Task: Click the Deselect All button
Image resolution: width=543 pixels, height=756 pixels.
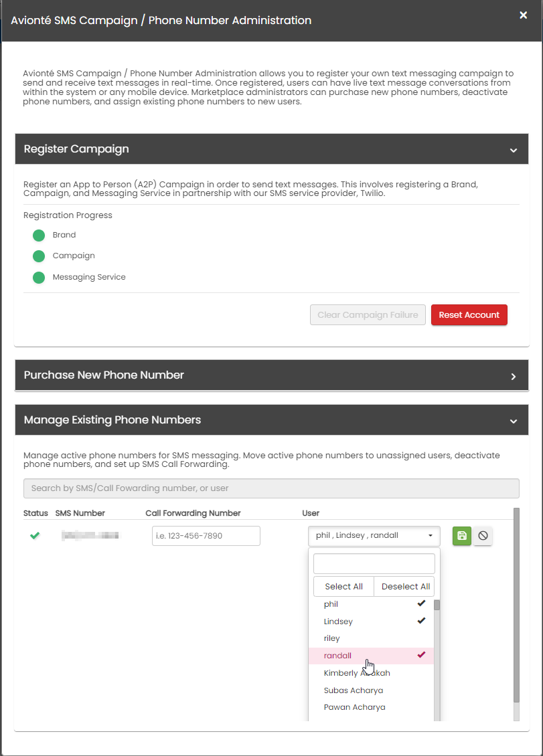Action: 404,587
